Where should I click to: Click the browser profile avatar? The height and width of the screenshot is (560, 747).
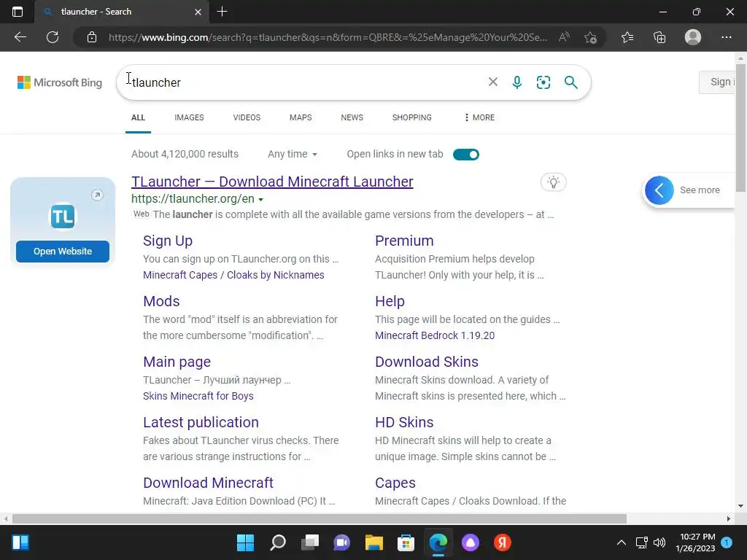(693, 37)
